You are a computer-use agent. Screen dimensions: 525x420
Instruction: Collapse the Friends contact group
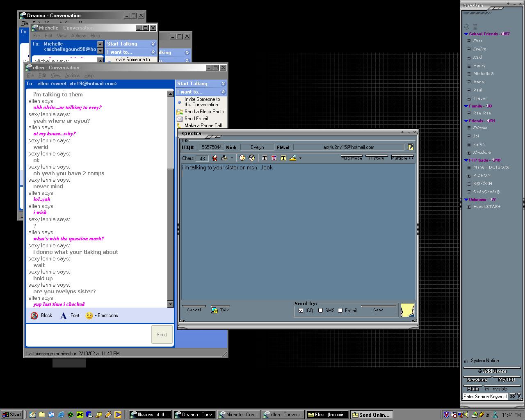point(466,121)
